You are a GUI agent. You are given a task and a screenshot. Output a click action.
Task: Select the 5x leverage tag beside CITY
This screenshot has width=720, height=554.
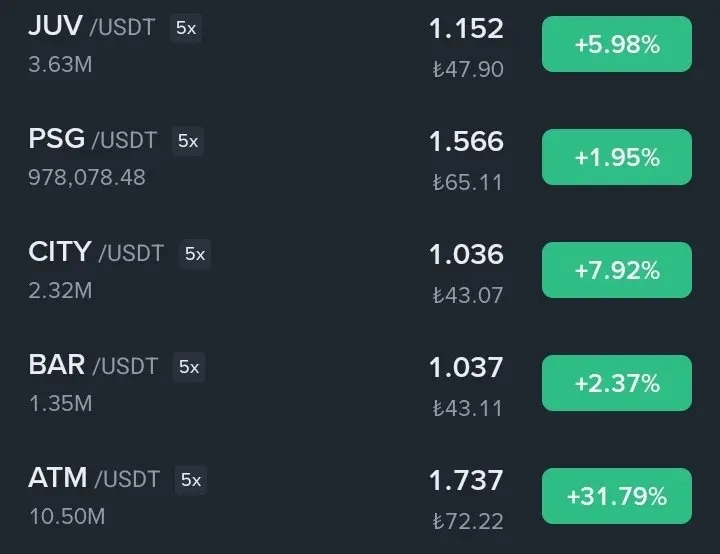195,254
